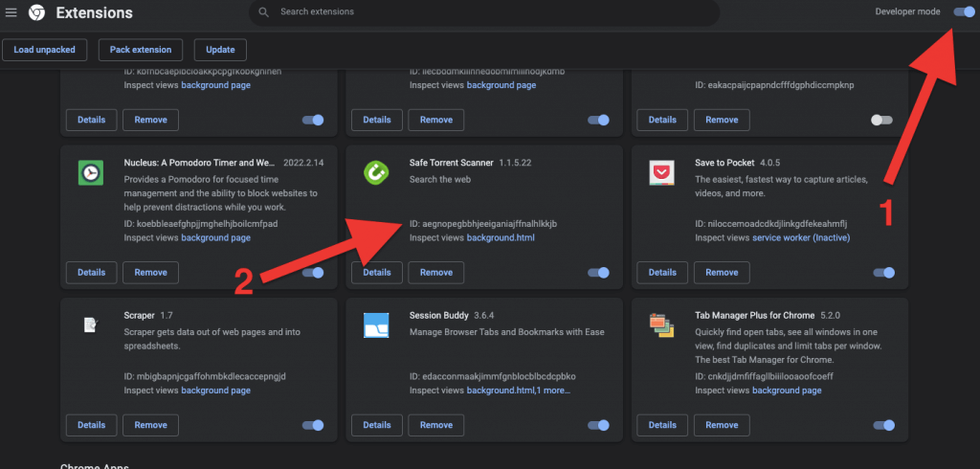The width and height of the screenshot is (980, 469).
Task: Remove the Scraper extension
Action: point(150,425)
